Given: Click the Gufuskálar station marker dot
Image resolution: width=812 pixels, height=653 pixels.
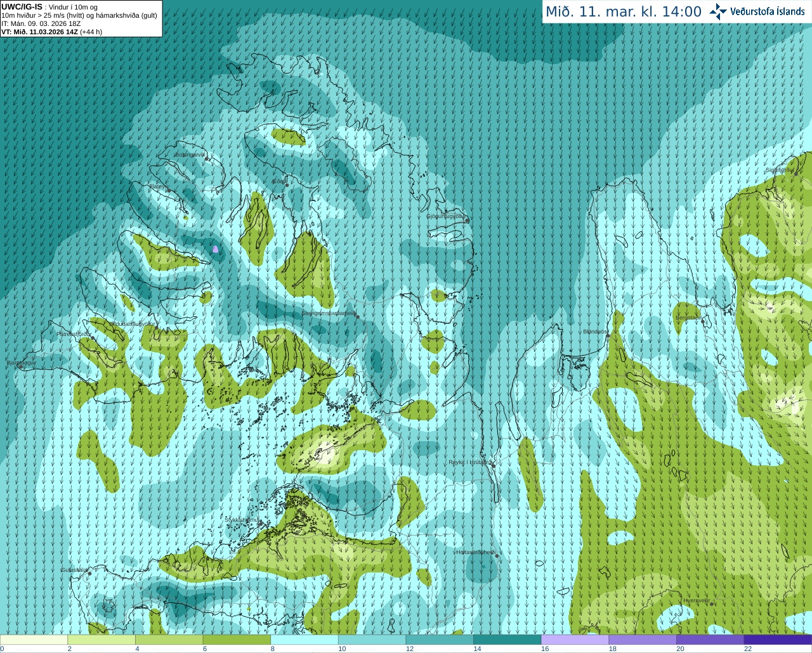Looking at the screenshot, I should (89, 574).
